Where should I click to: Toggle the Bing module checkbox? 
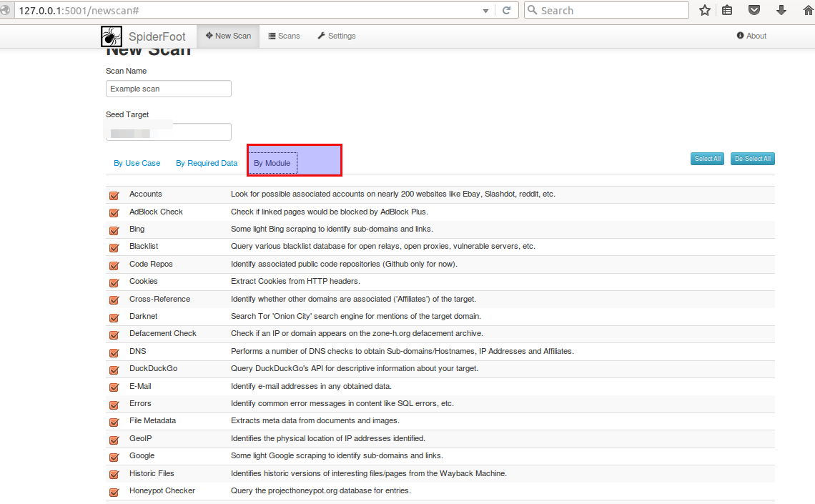point(114,230)
